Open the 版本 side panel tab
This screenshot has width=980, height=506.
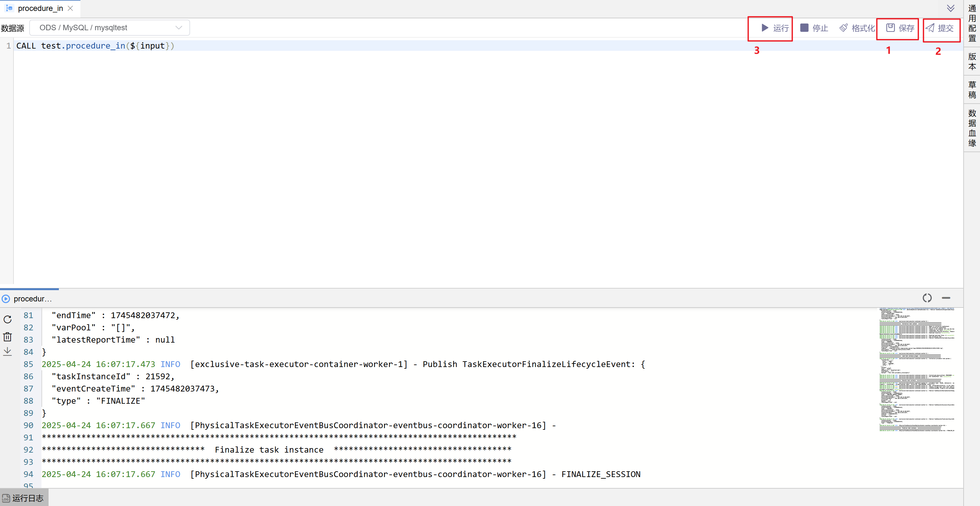(972, 62)
